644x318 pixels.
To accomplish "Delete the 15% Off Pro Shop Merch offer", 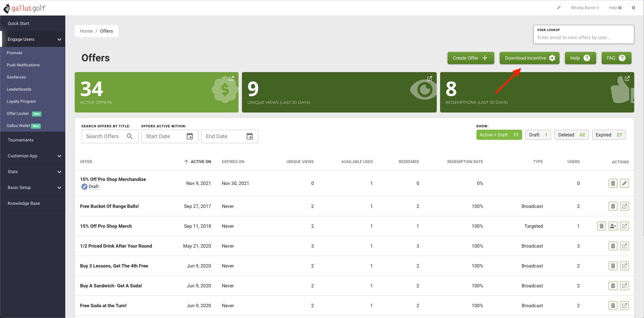I will click(602, 226).
